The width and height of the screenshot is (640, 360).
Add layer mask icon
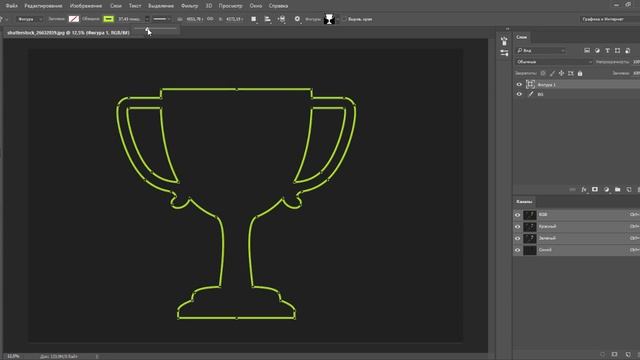[595, 189]
